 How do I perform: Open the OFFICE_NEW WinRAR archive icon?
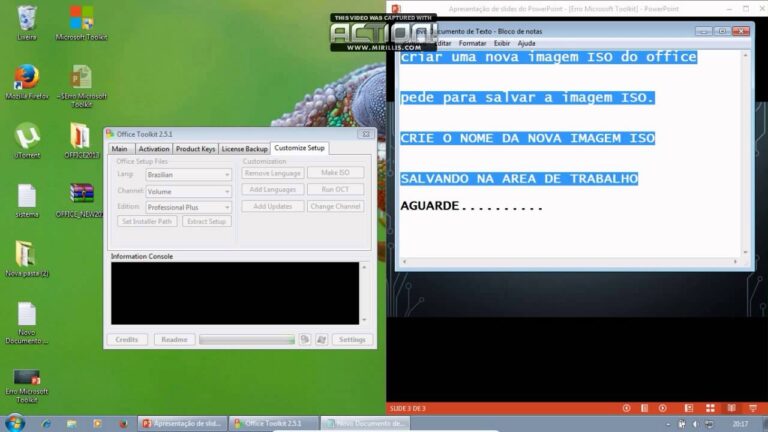coord(80,200)
